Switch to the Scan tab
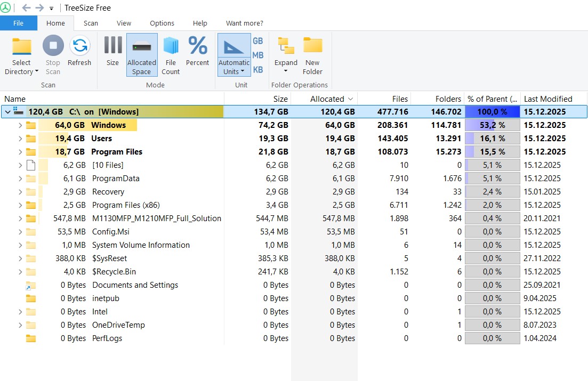 (x=91, y=23)
